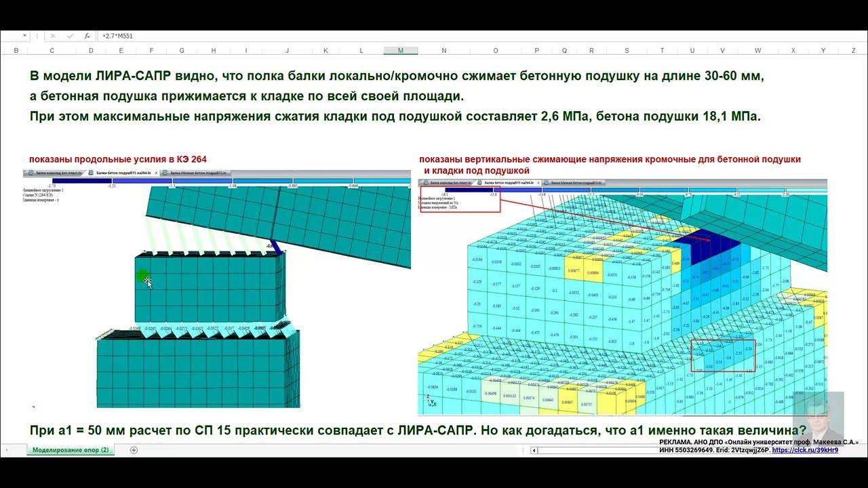The height and width of the screenshot is (488, 868).
Task: Select column K header
Action: pos(325,51)
